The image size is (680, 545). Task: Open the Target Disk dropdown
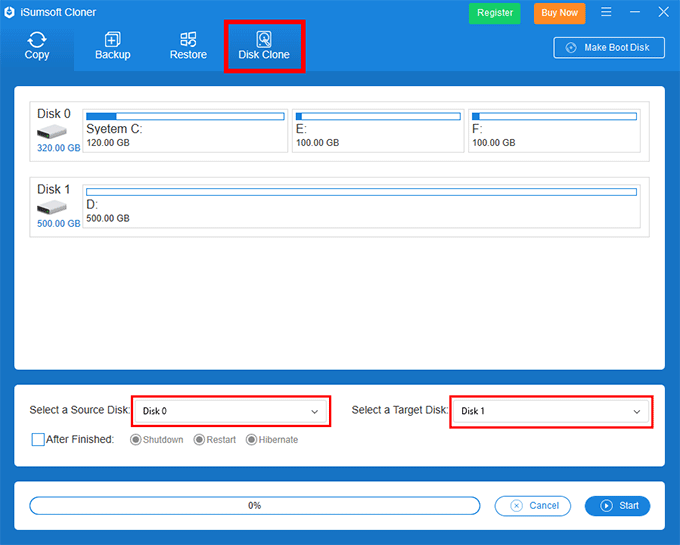pyautogui.click(x=551, y=411)
